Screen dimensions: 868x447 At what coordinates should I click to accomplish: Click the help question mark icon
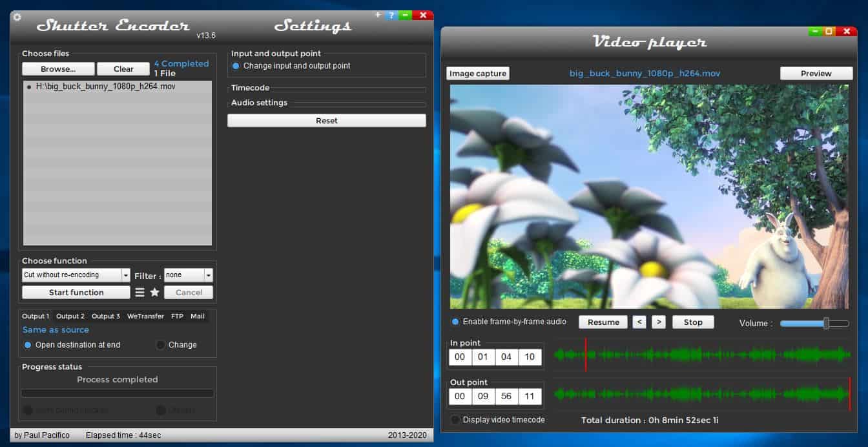(x=390, y=15)
